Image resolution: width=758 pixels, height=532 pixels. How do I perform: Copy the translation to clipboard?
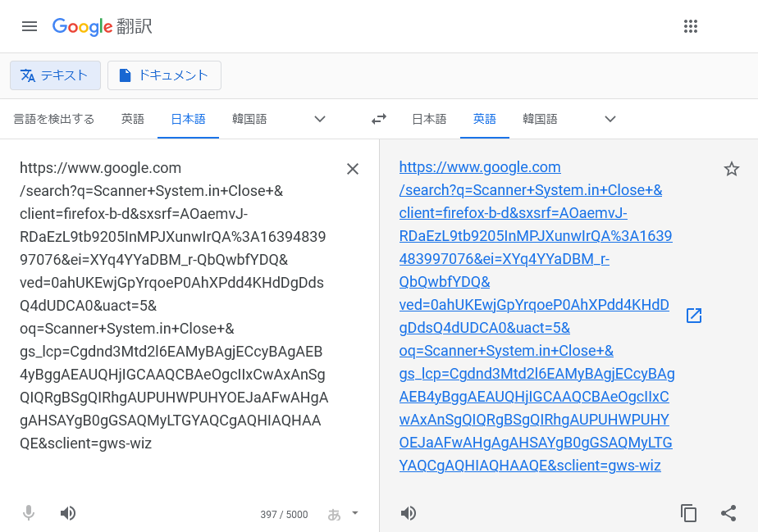(688, 512)
